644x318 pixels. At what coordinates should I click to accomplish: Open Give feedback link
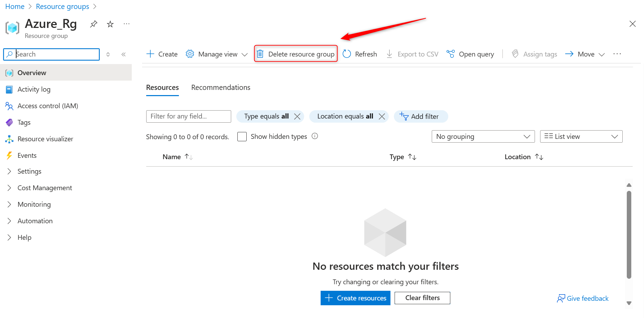pos(583,298)
